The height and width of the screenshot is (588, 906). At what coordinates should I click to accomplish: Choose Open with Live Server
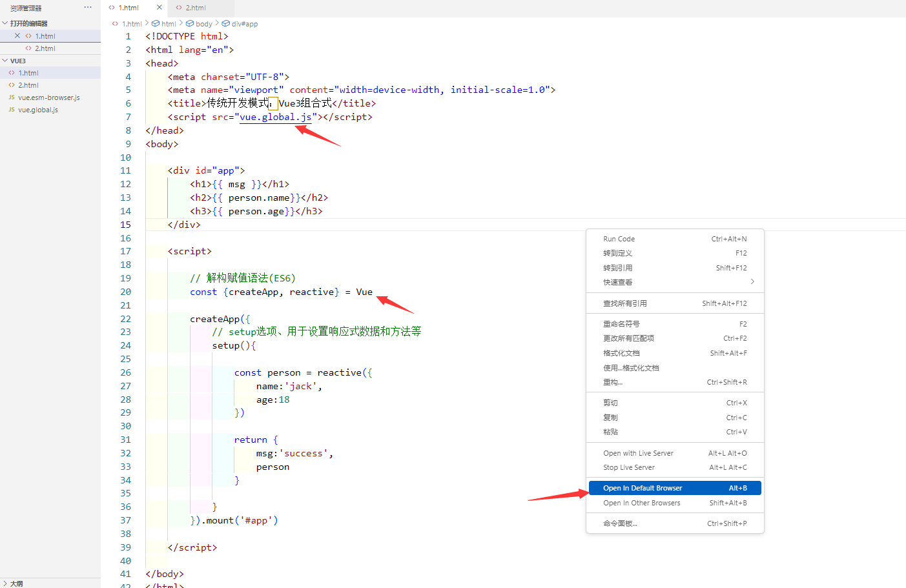[x=675, y=453]
